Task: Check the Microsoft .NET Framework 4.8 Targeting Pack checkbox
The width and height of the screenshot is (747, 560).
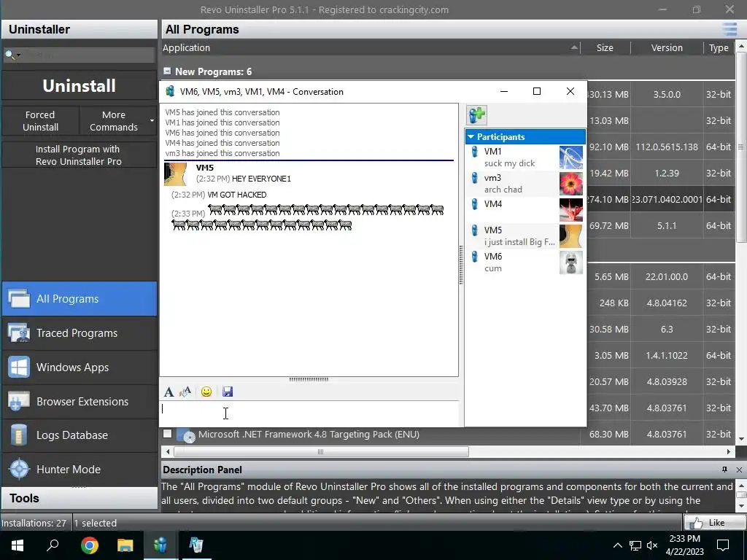Action: click(x=167, y=434)
